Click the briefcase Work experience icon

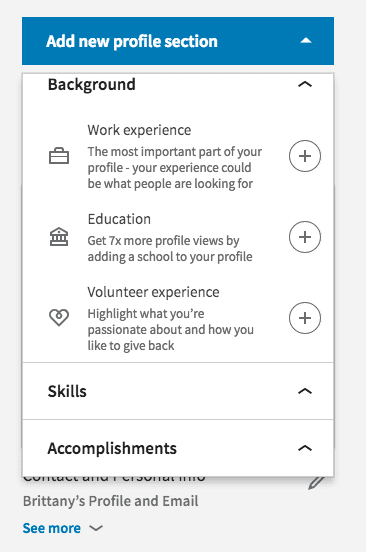[x=59, y=156]
